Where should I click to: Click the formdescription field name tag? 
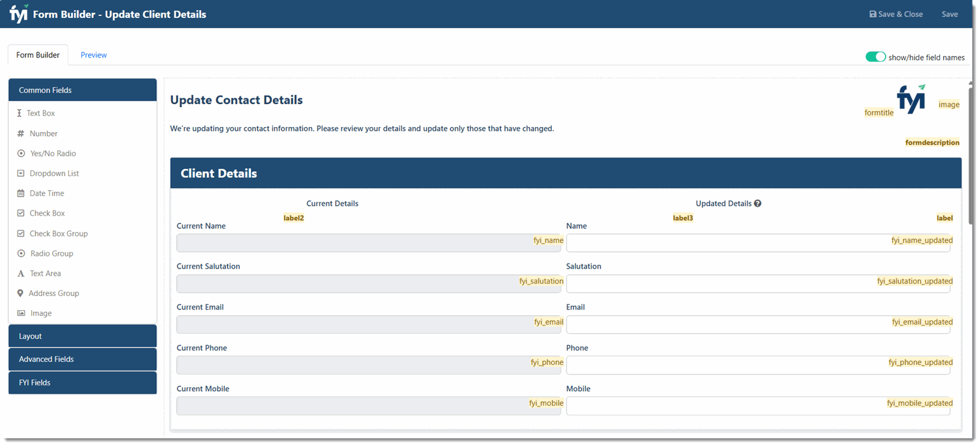point(932,142)
